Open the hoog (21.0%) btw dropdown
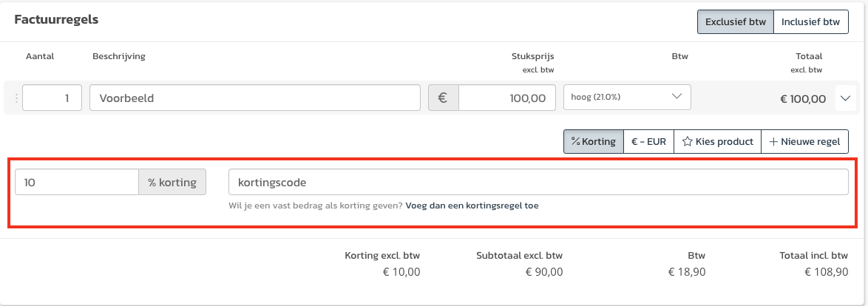Image resolution: width=868 pixels, height=306 pixels. pos(627,97)
